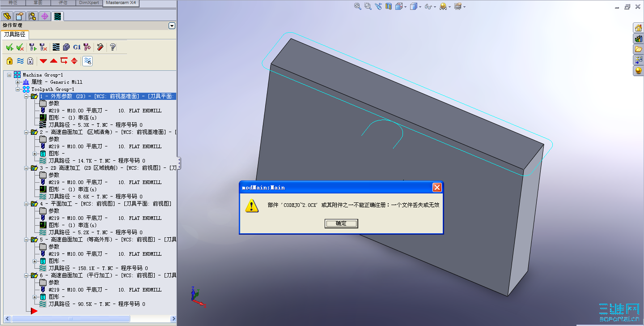Open the 操作管理 panel dropdown arrow
The width and height of the screenshot is (644, 326).
coord(172,26)
